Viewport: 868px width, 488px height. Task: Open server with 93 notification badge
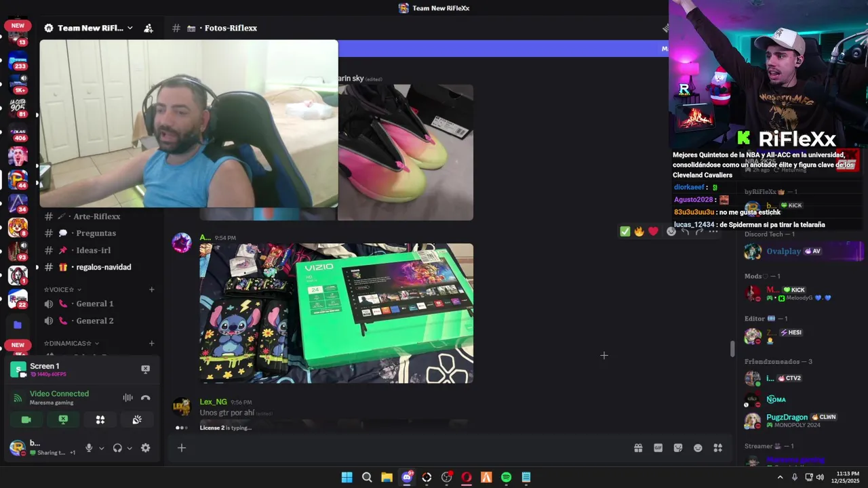(18, 250)
